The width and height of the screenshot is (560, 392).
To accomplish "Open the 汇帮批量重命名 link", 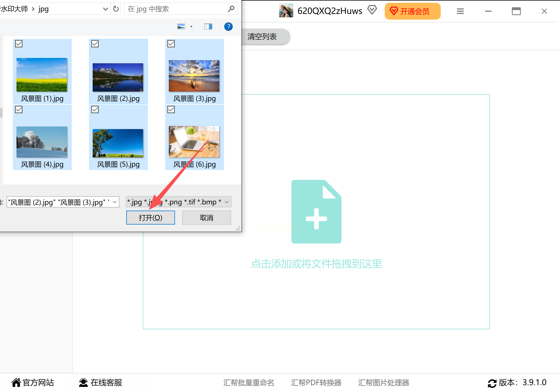I will point(249,382).
